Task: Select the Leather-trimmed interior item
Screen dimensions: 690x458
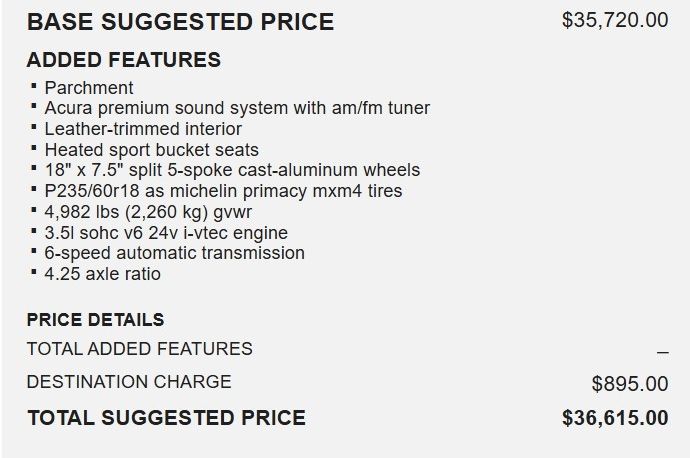Action: click(x=143, y=129)
